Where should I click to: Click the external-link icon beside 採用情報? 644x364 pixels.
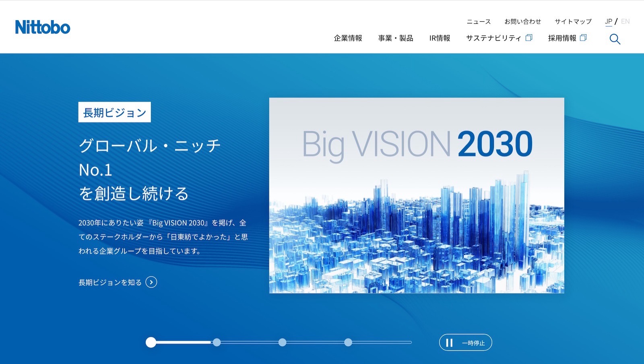pyautogui.click(x=583, y=38)
